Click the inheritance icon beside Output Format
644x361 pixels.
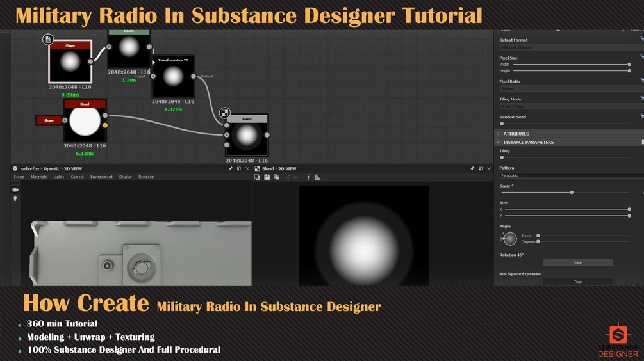coord(641,39)
